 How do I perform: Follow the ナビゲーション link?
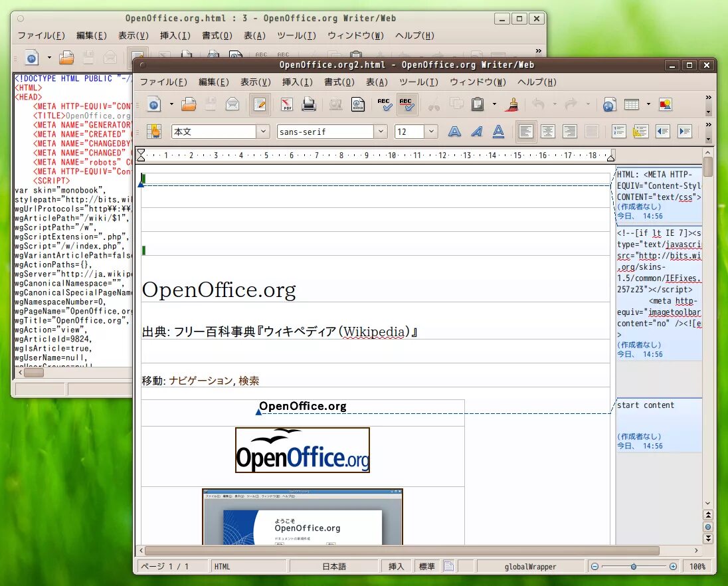point(201,381)
